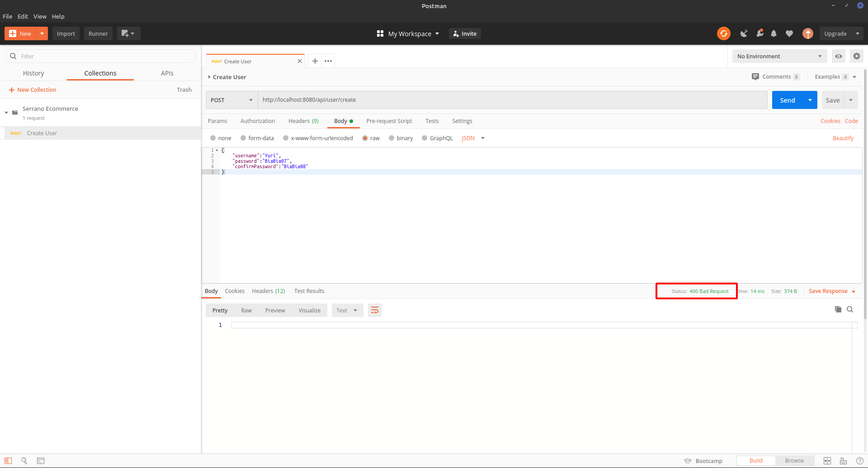
Task: Open the Upgrade dropdown arrow
Action: (858, 33)
